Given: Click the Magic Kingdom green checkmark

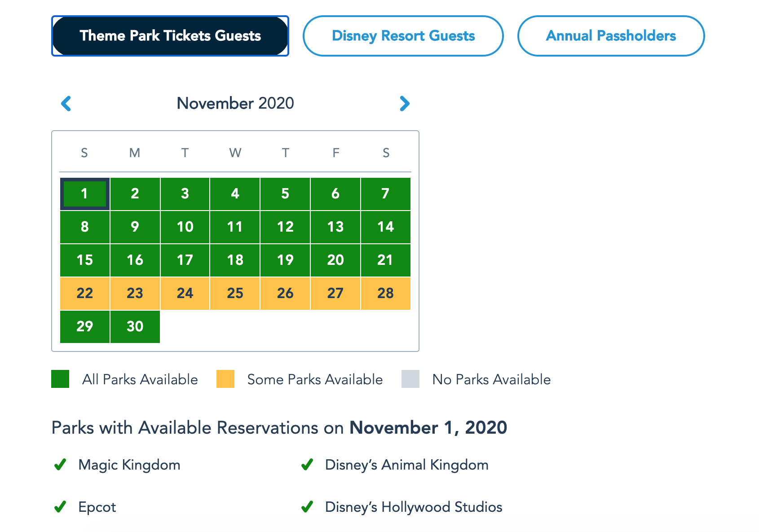Looking at the screenshot, I should [x=60, y=465].
